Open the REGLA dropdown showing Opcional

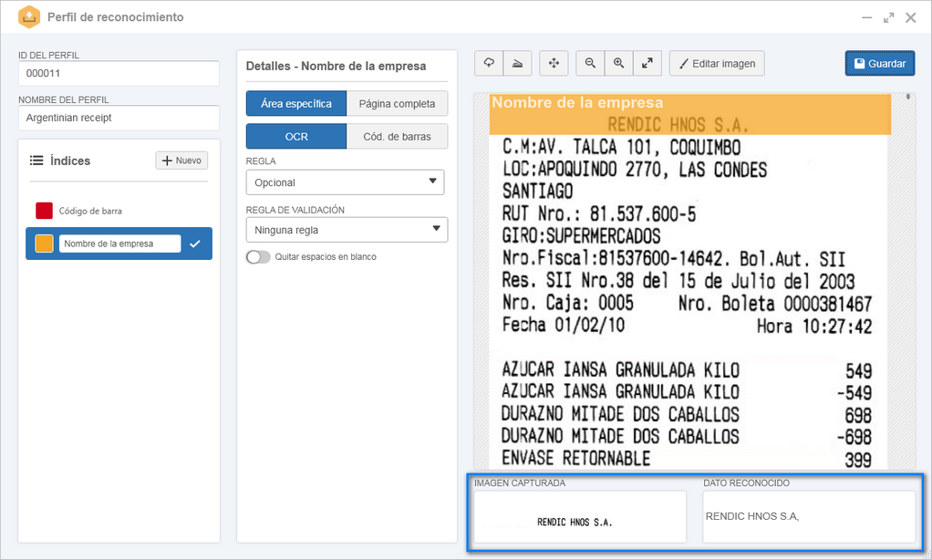pos(346,182)
